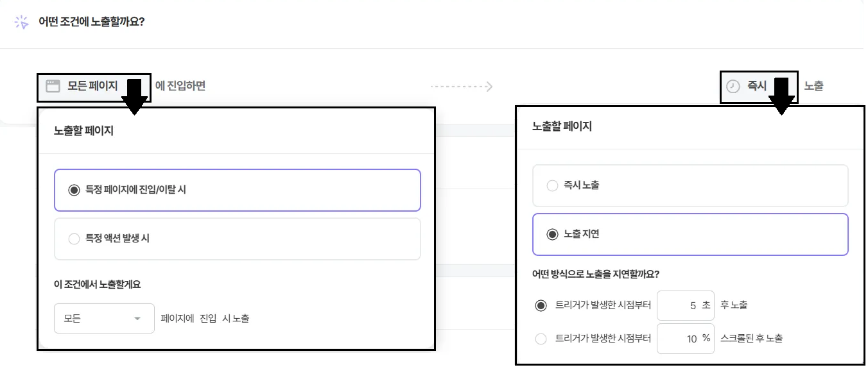The image size is (868, 372).
Task: Click the 어떤 조건에 노출할까요? heading
Action: pyautogui.click(x=92, y=22)
